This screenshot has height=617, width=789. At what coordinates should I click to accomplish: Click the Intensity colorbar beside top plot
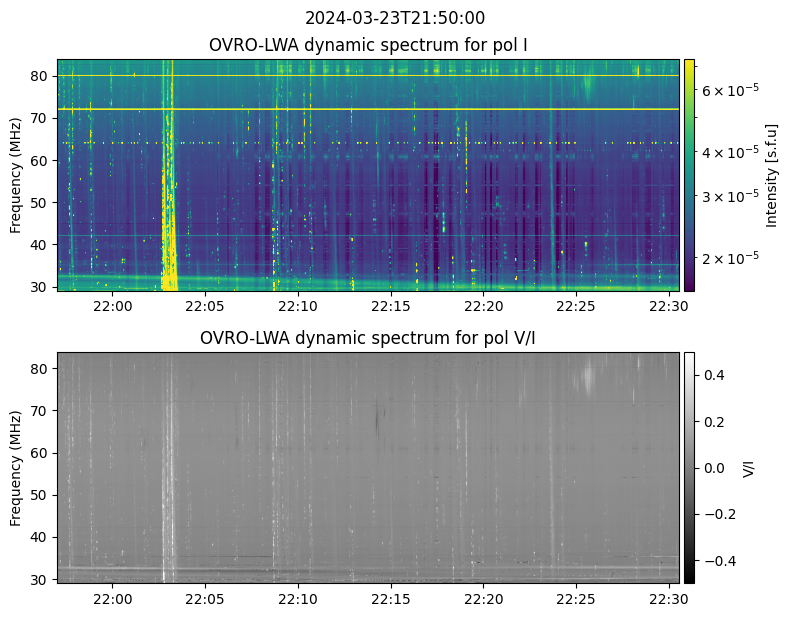pyautogui.click(x=689, y=175)
